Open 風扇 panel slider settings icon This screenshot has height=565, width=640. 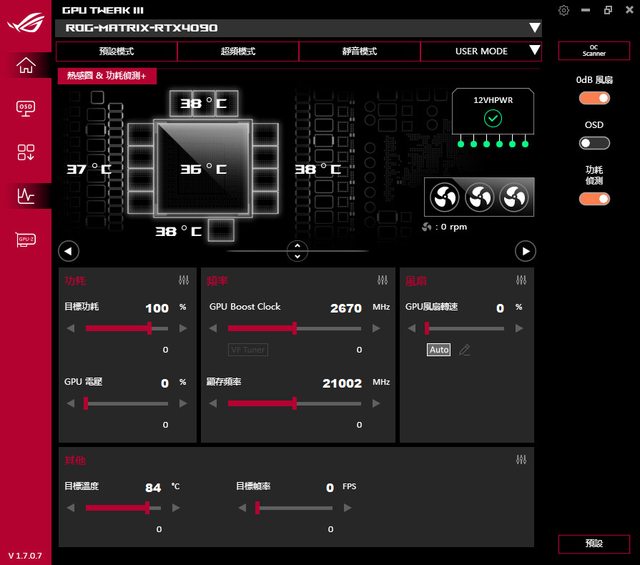[x=521, y=281]
